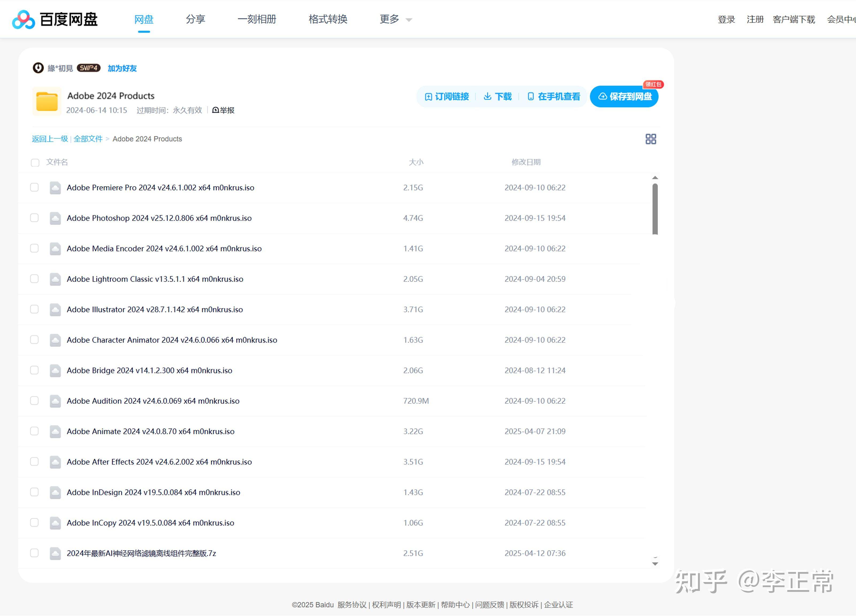Open the 分享 tab

click(196, 19)
